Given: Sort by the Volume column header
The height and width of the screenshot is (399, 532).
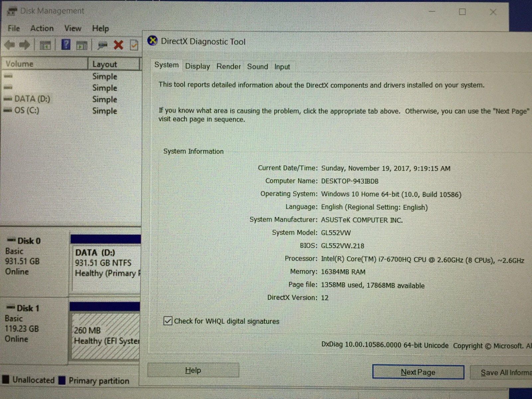Looking at the screenshot, I should point(45,64).
